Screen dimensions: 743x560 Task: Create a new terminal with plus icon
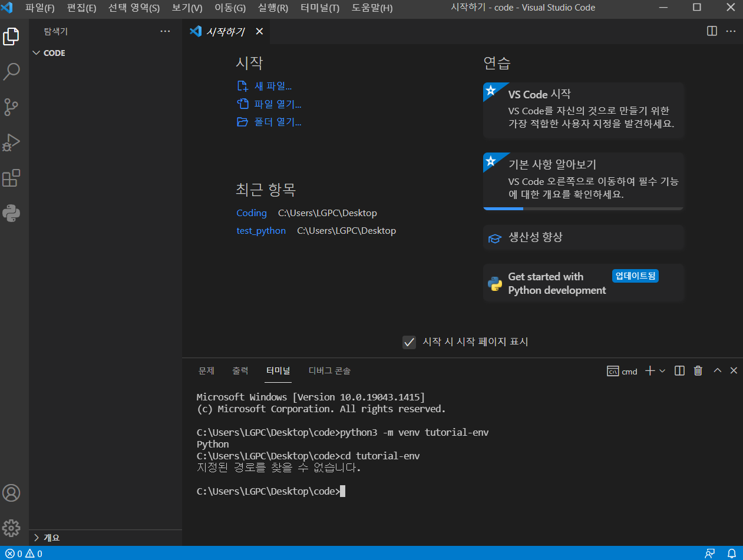650,370
